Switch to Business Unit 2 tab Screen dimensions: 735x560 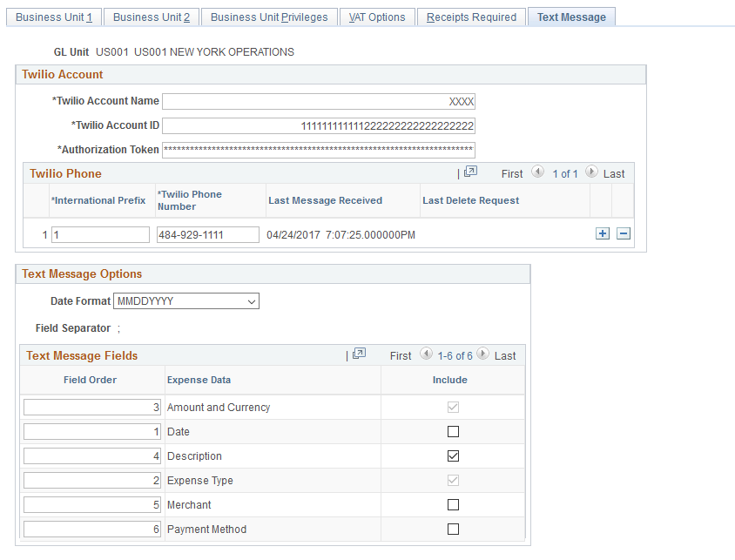click(152, 17)
